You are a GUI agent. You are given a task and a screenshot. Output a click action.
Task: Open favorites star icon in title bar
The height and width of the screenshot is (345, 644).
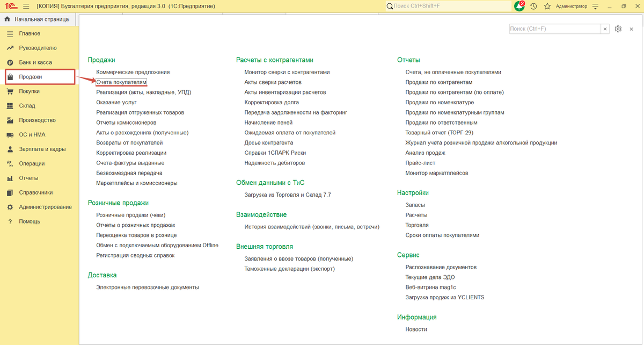(547, 6)
